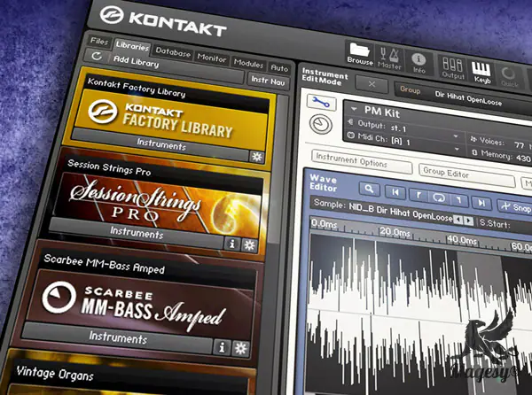This screenshot has height=395, width=532.
Task: Click the wrench edit icon
Action: [321, 102]
